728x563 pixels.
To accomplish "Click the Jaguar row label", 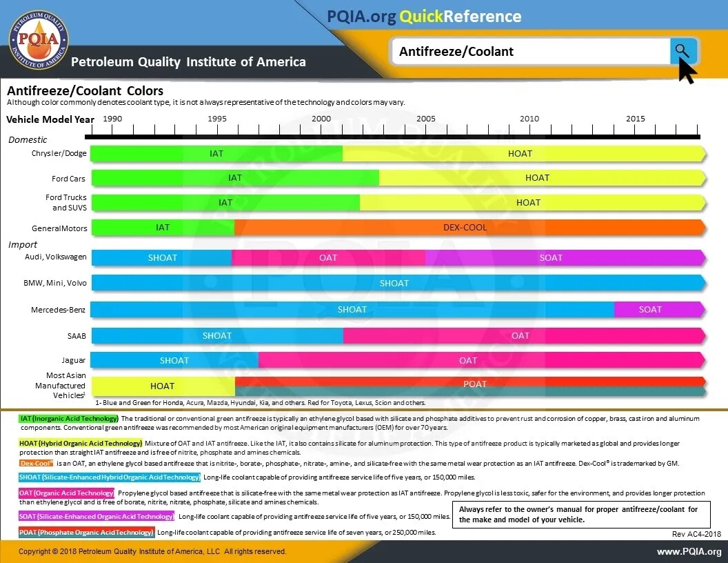I will (x=73, y=360).
